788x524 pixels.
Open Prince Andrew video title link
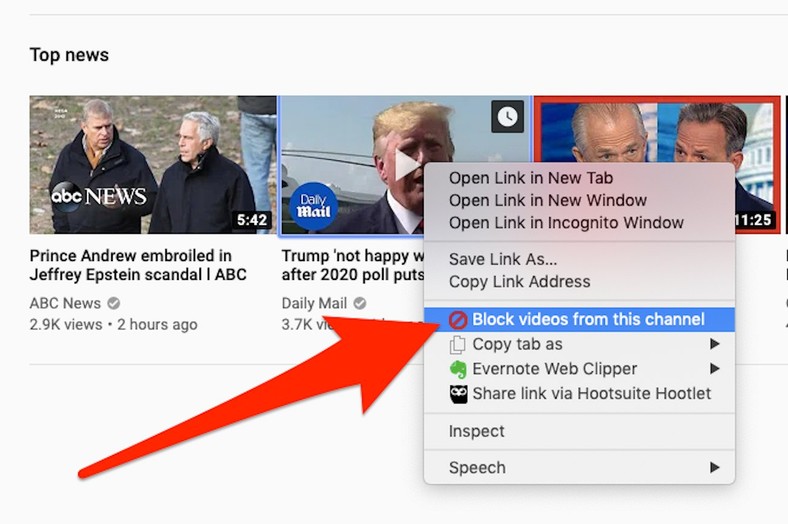point(138,265)
